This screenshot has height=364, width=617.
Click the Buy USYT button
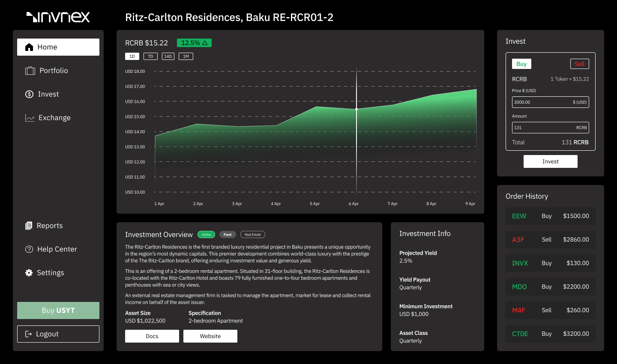click(58, 310)
